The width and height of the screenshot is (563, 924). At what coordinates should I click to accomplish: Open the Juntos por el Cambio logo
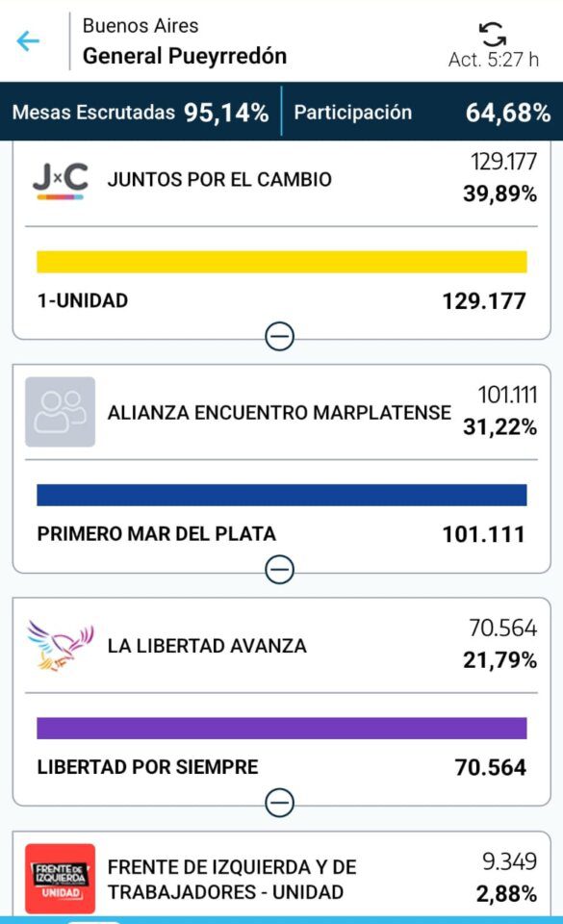[60, 180]
